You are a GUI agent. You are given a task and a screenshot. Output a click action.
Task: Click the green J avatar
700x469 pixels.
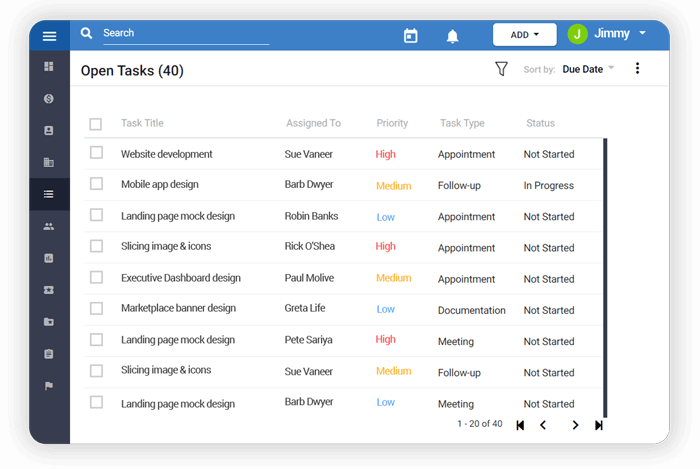pos(577,34)
